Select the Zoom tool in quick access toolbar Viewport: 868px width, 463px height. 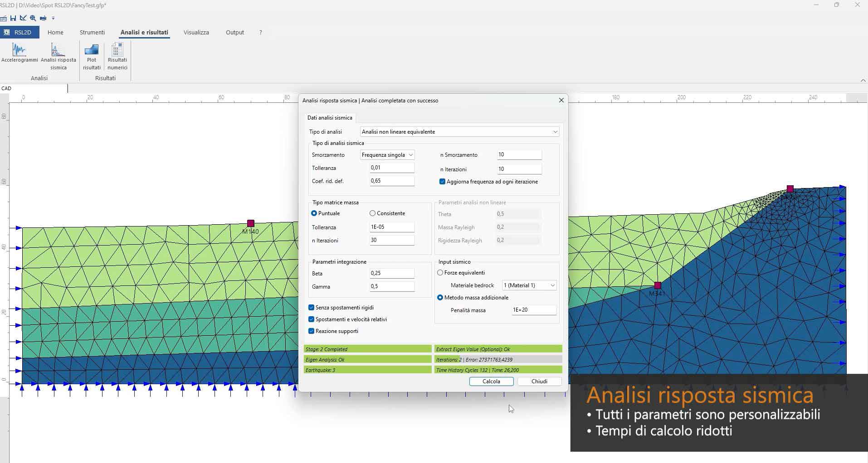33,18
